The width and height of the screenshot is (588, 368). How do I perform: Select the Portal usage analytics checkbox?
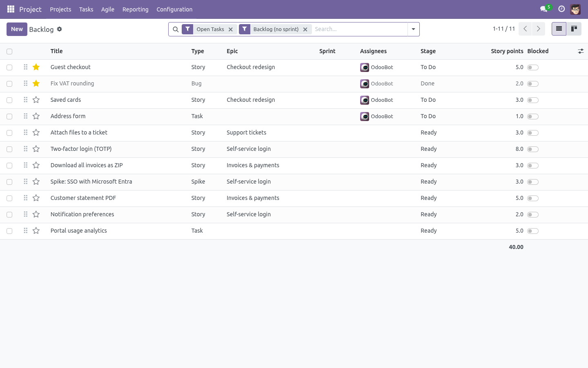(x=9, y=231)
